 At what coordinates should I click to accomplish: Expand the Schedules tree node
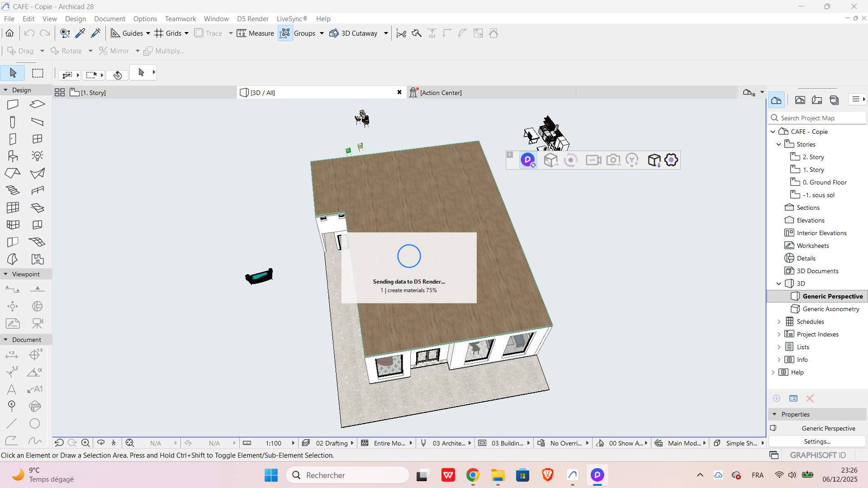[779, 322]
